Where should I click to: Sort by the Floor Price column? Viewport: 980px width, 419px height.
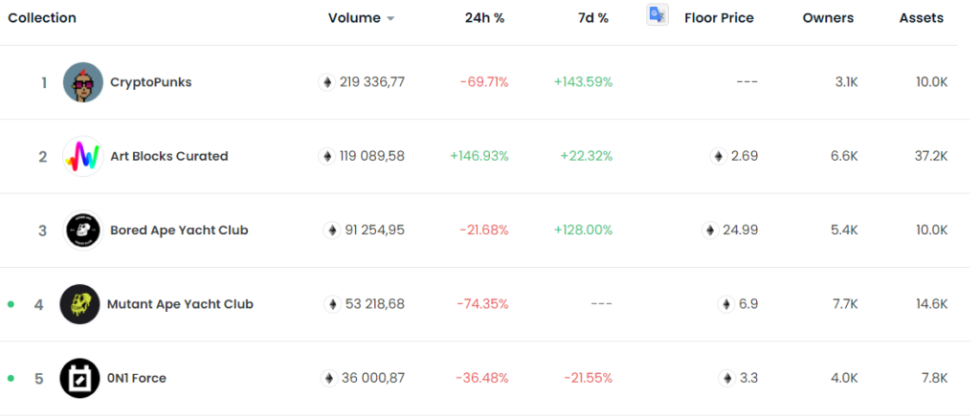[719, 18]
